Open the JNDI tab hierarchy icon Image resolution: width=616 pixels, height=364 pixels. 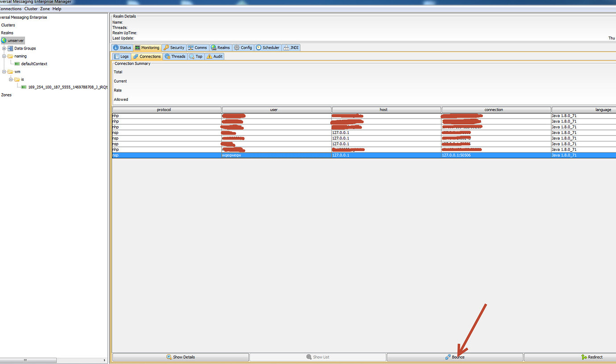pyautogui.click(x=286, y=48)
